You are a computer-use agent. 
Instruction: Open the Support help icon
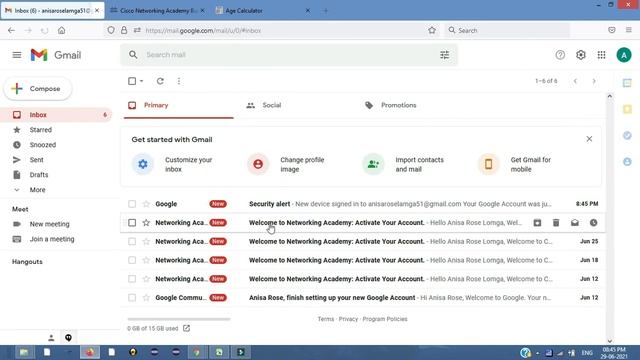click(x=560, y=55)
